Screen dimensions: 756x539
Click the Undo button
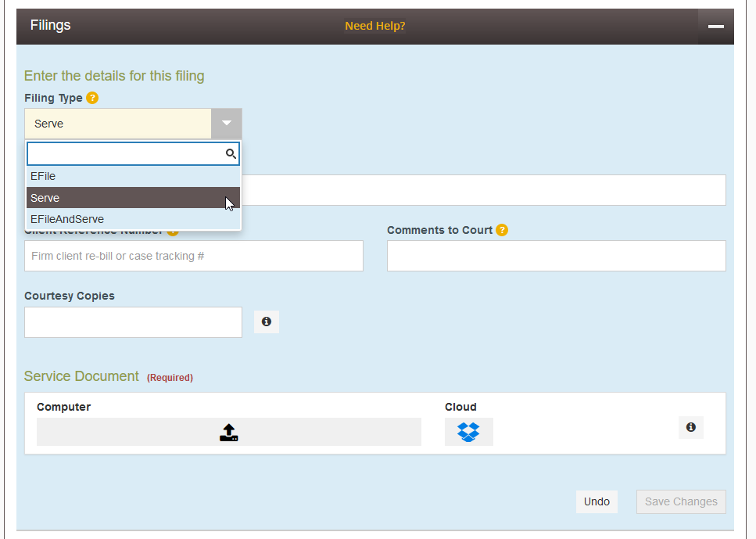596,501
